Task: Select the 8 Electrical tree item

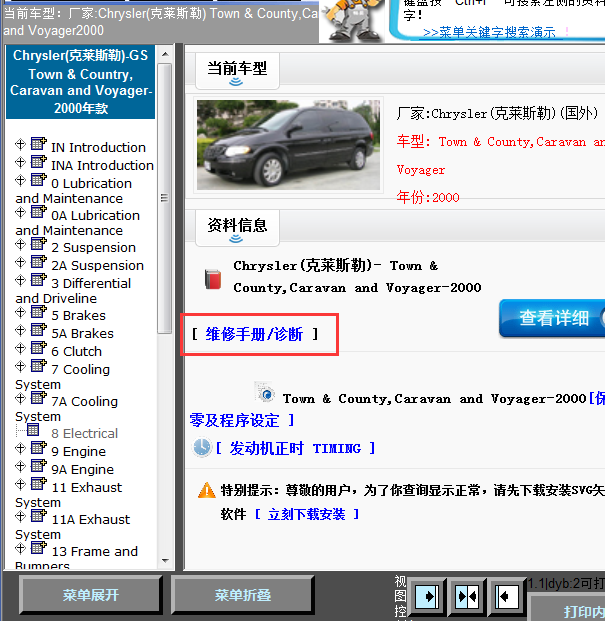Action: pyautogui.click(x=84, y=433)
